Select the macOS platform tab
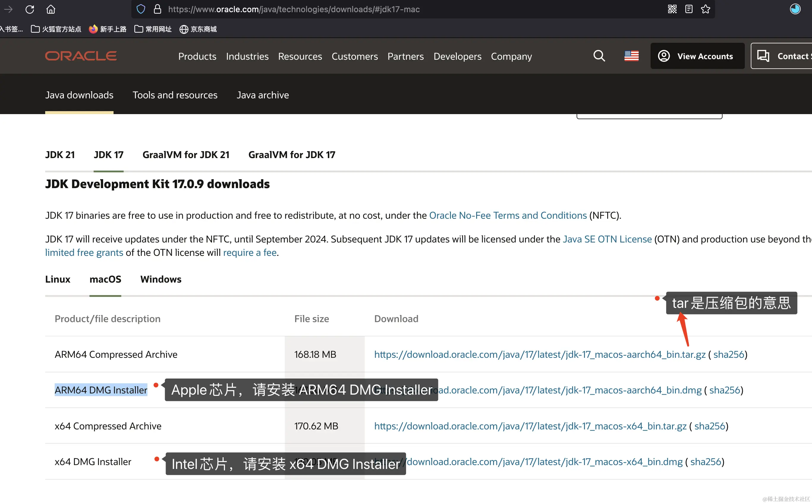812x504 pixels. coord(105,279)
